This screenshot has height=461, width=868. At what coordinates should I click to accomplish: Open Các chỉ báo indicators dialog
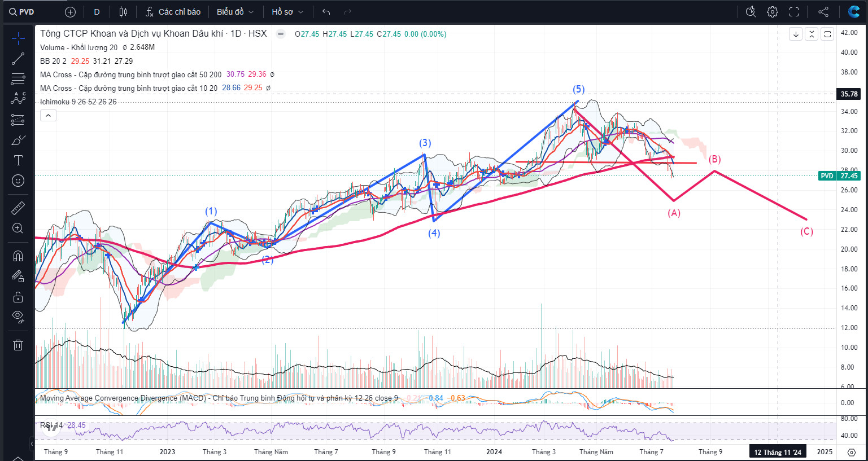pyautogui.click(x=173, y=12)
